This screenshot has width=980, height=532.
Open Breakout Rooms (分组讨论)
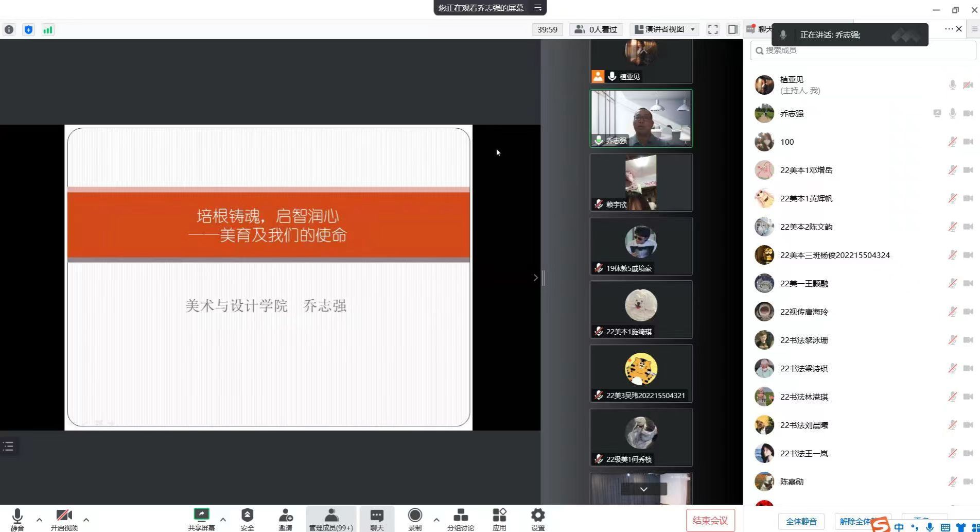tap(461, 516)
